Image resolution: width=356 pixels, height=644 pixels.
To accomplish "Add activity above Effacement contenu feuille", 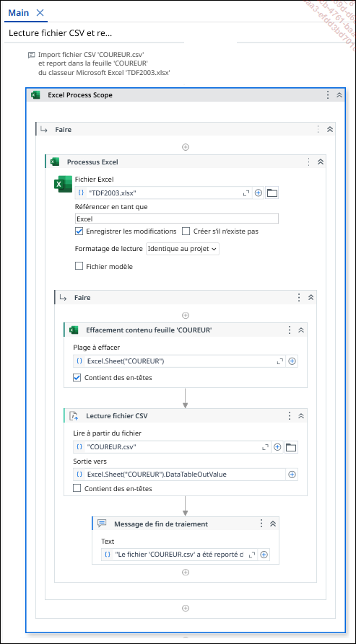I will click(x=186, y=315).
